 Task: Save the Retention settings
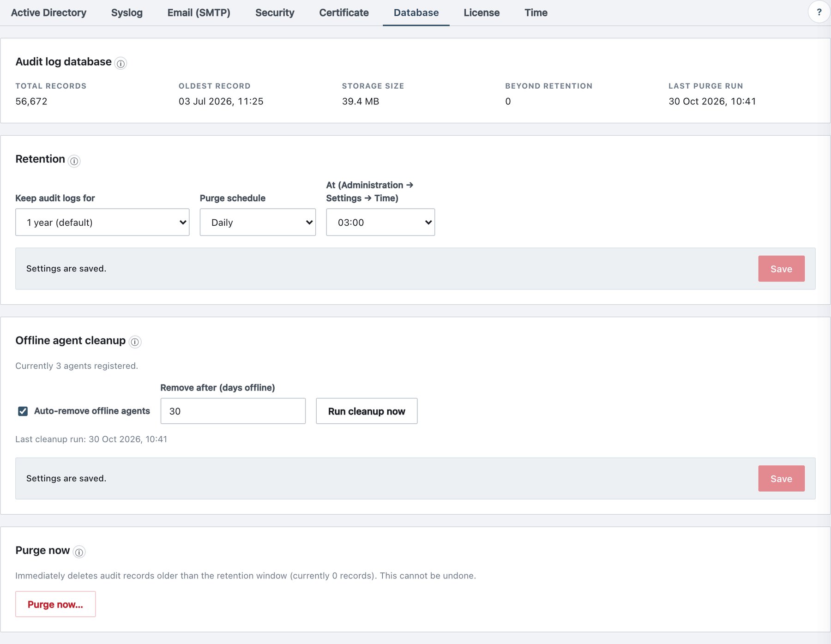point(781,269)
